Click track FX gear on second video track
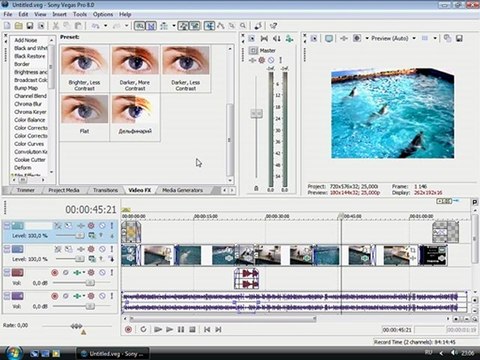480x360 pixels. point(91,249)
